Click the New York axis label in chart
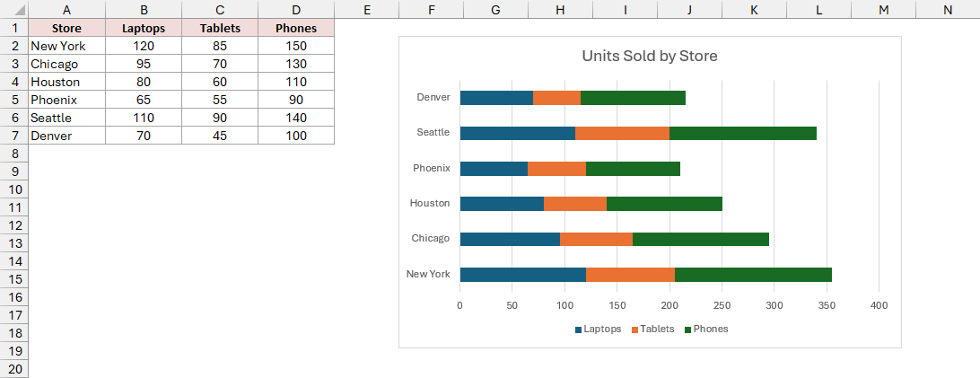Screen dimensions: 980x378 (x=428, y=274)
